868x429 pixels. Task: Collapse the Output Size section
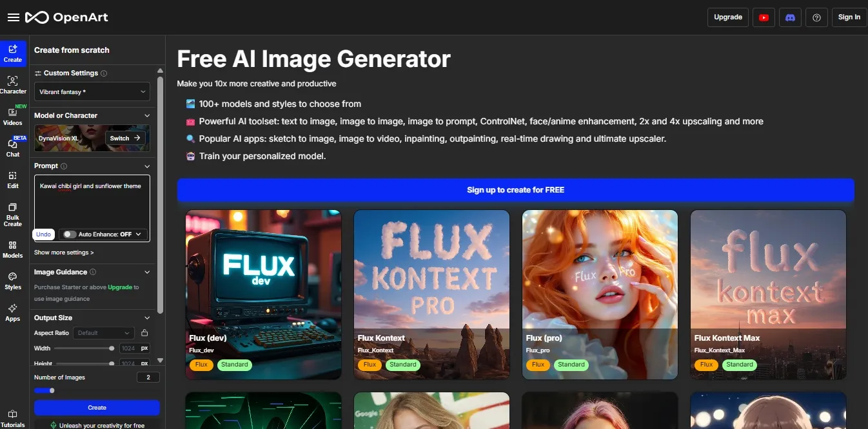(x=147, y=318)
